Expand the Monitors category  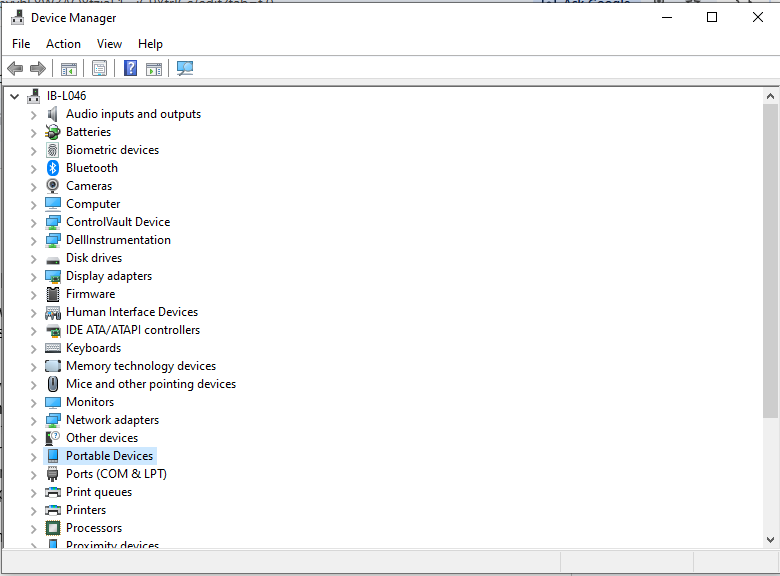pos(33,403)
